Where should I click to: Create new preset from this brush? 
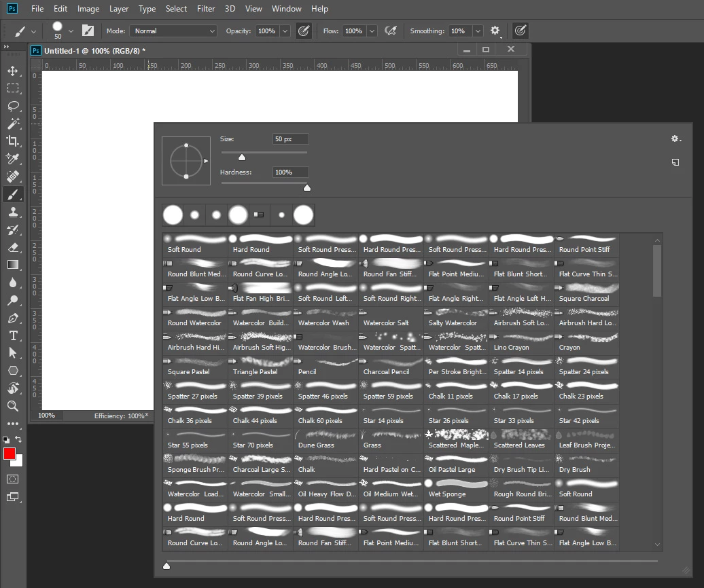coord(675,162)
